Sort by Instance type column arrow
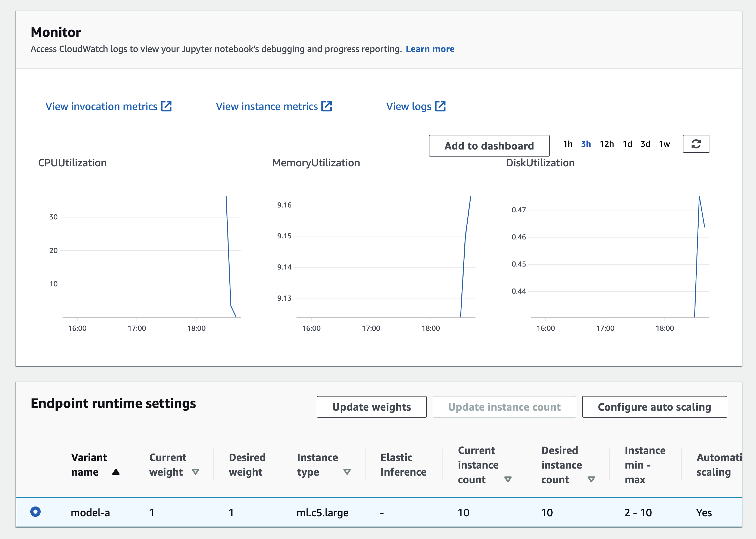 point(347,472)
